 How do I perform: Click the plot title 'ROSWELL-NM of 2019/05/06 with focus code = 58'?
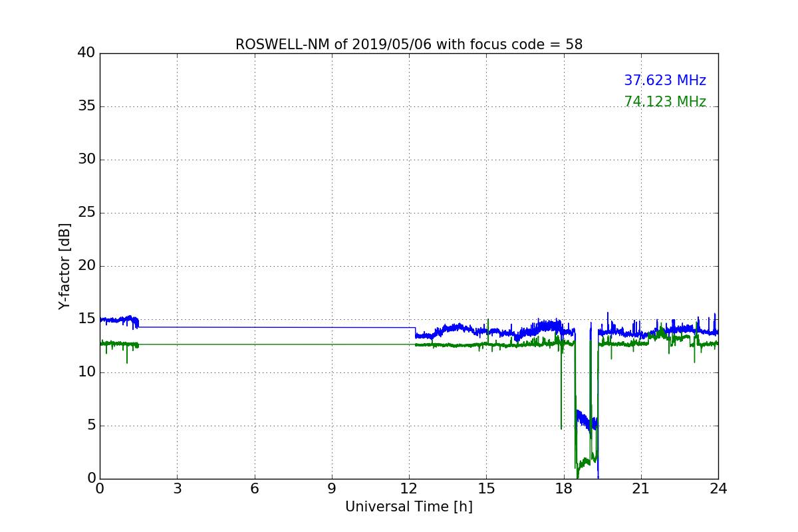(409, 45)
